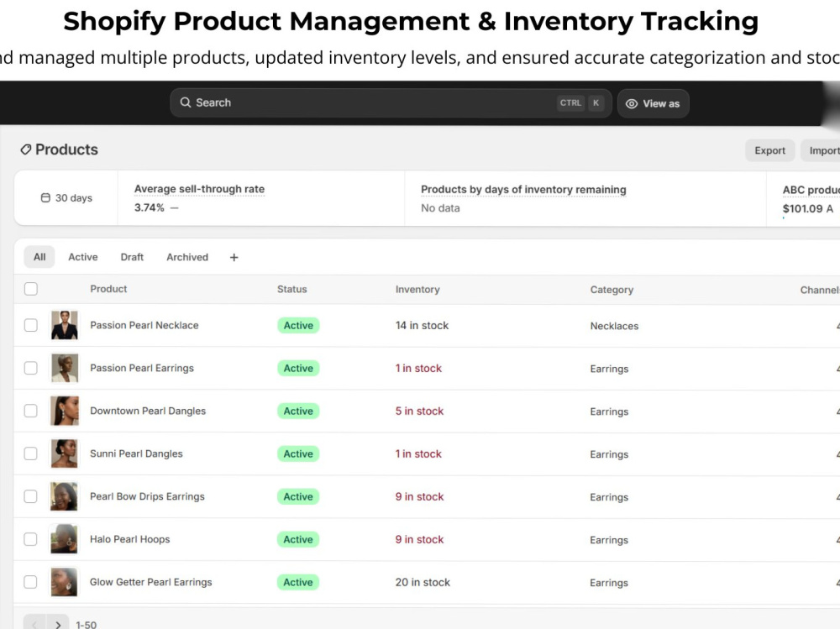Switch to the Archived tab

187,257
